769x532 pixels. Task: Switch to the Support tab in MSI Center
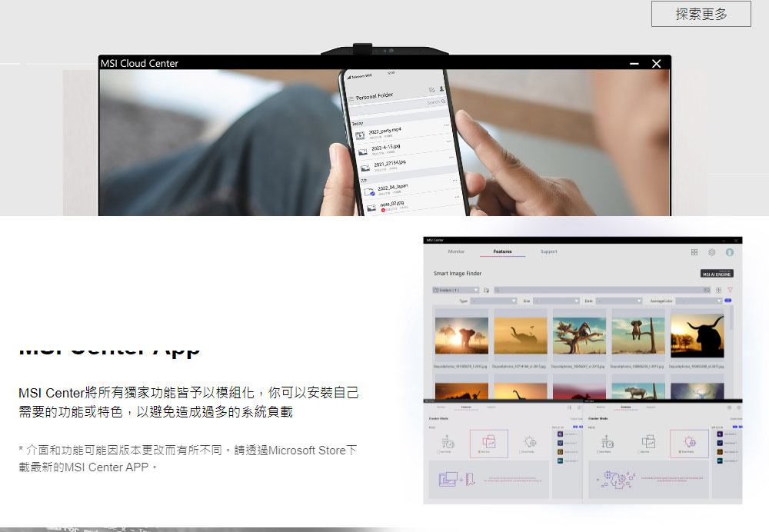[x=549, y=251]
